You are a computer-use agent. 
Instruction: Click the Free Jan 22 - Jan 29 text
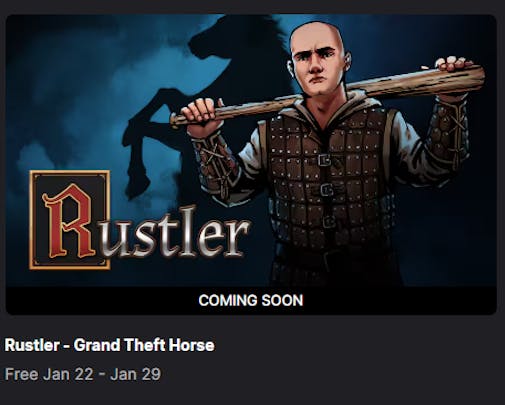pos(83,374)
